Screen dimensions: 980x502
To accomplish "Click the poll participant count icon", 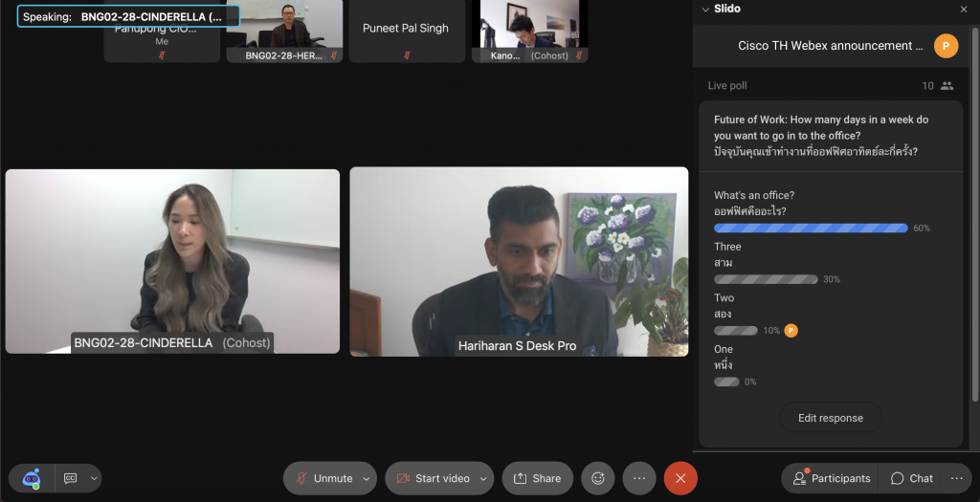I will click(x=947, y=86).
